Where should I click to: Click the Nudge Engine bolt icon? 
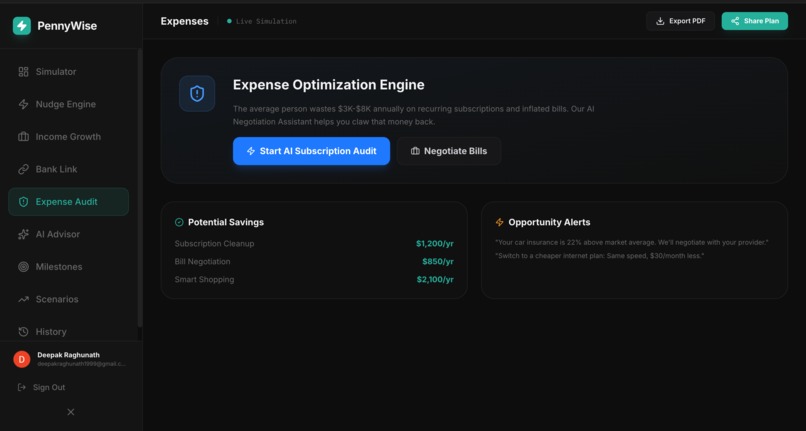point(23,104)
